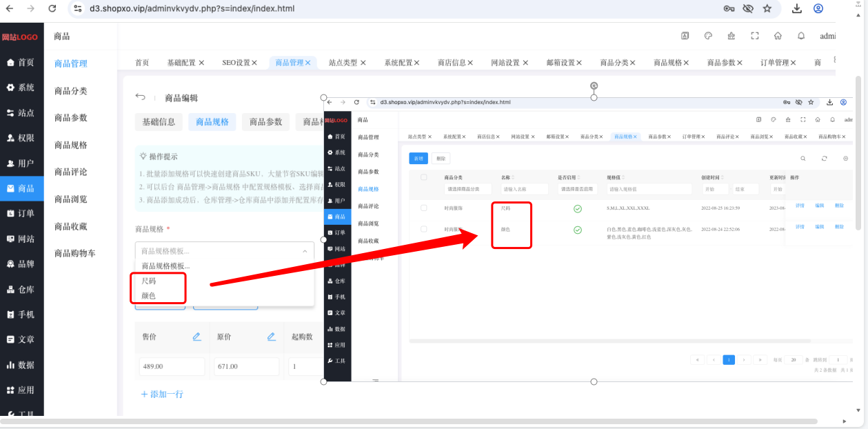Open the 请选择商品分类 filter in the embedded screenshot

[x=468, y=188]
